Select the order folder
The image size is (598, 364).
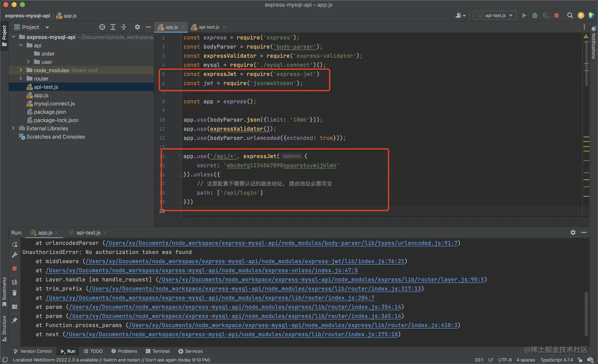click(x=44, y=53)
